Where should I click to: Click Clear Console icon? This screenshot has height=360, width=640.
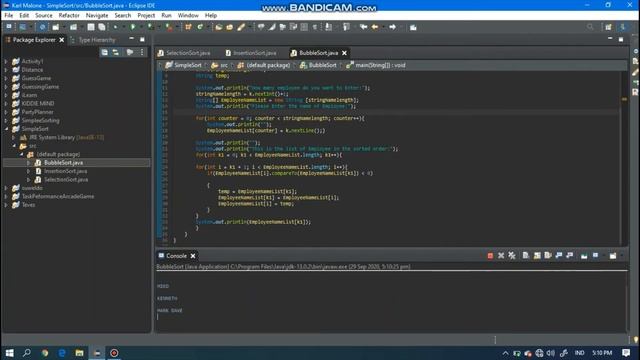[x=526, y=256]
